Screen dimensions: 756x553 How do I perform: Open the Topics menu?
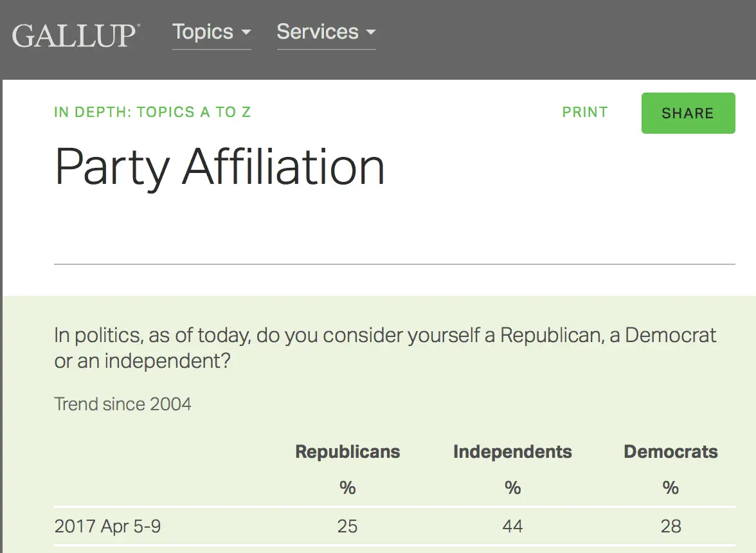(203, 32)
